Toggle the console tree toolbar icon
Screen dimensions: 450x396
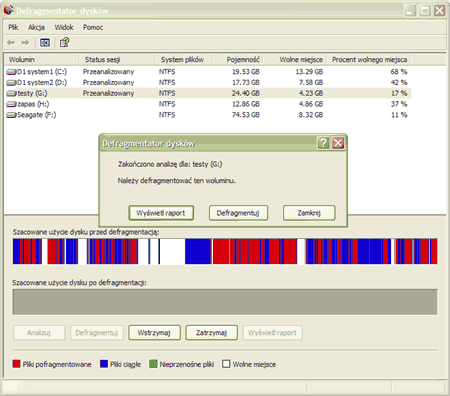tap(45, 42)
